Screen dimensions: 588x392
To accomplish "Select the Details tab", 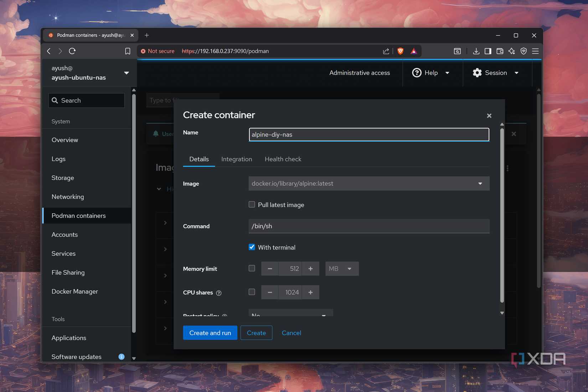I will tap(199, 159).
